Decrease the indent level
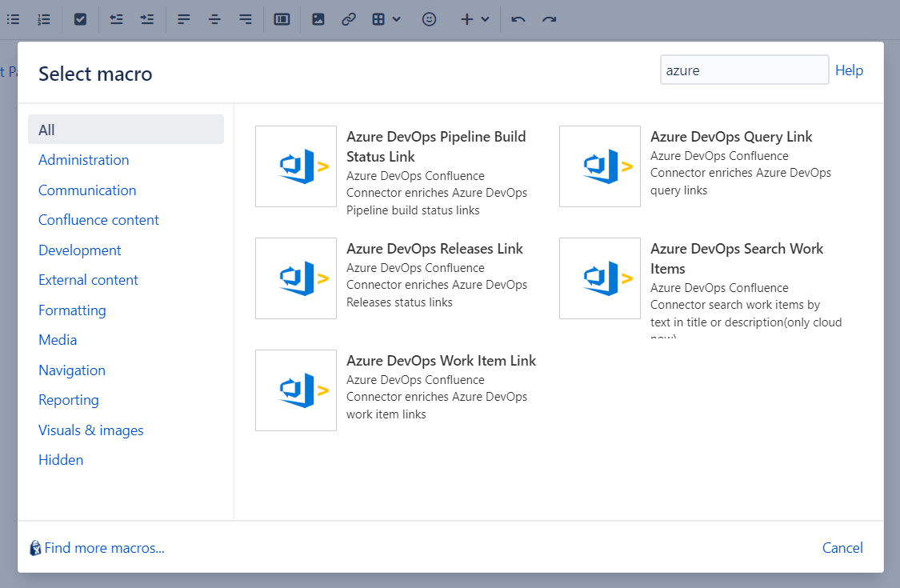900x588 pixels. (116, 18)
